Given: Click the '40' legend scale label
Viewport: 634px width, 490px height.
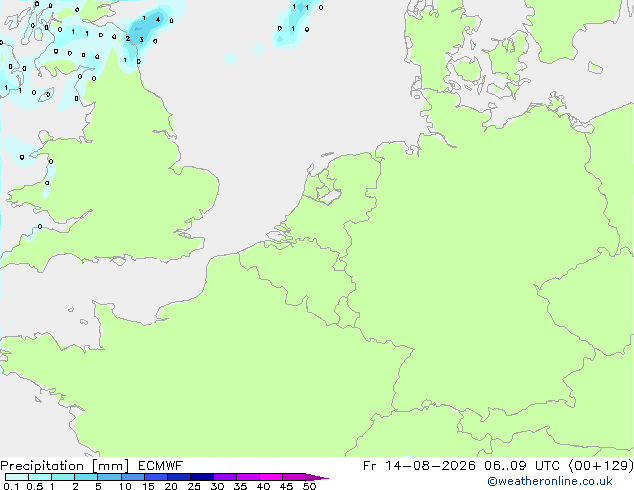Looking at the screenshot, I should click(263, 486).
